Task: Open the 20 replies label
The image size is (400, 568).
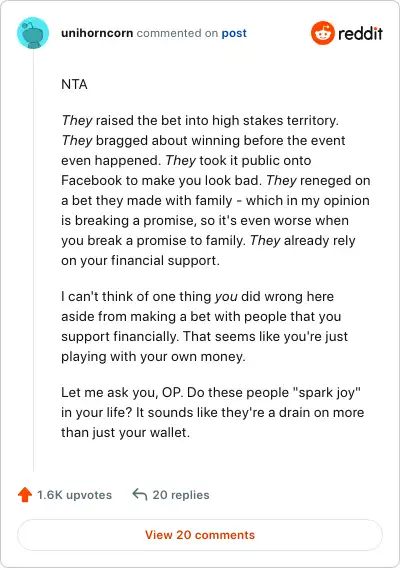Action: 181,495
